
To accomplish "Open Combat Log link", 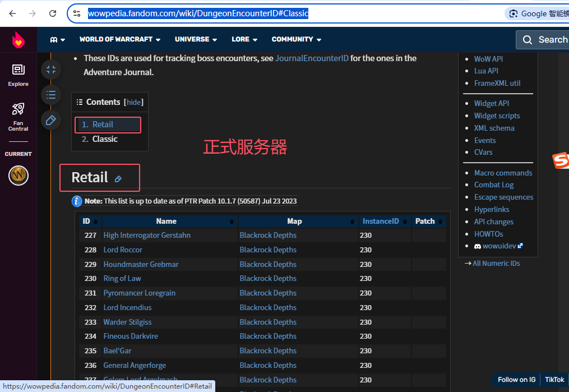I will pos(494,185).
